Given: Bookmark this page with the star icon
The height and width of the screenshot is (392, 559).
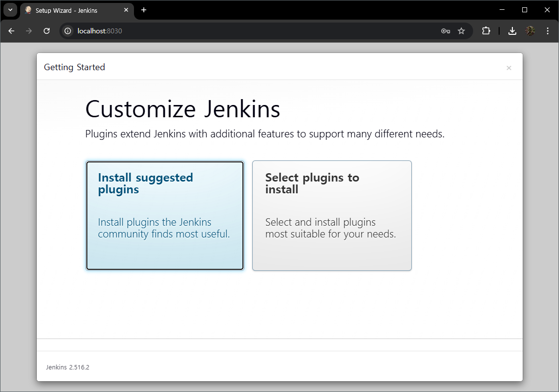Looking at the screenshot, I should [461, 31].
